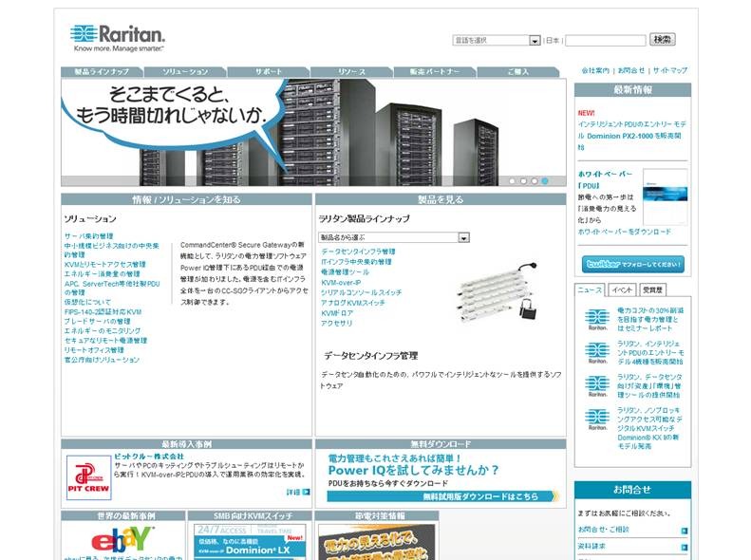Open the サーバ集約管理 solution link
751x560 pixels.
click(x=89, y=236)
